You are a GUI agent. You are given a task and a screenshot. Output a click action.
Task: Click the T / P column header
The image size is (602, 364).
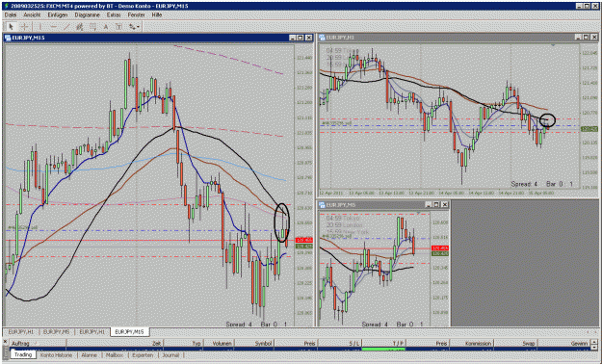[x=384, y=343]
